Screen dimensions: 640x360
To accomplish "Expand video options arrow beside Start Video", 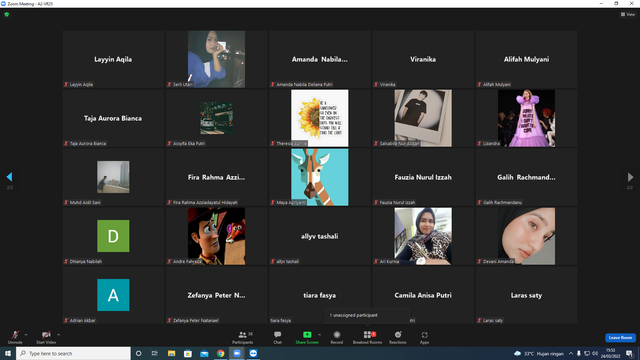I will tap(58, 335).
